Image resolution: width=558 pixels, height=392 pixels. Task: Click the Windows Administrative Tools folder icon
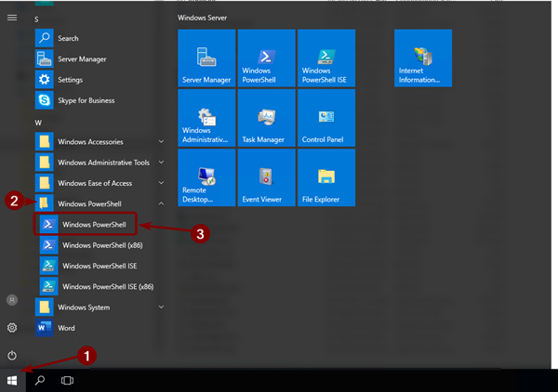click(x=44, y=162)
